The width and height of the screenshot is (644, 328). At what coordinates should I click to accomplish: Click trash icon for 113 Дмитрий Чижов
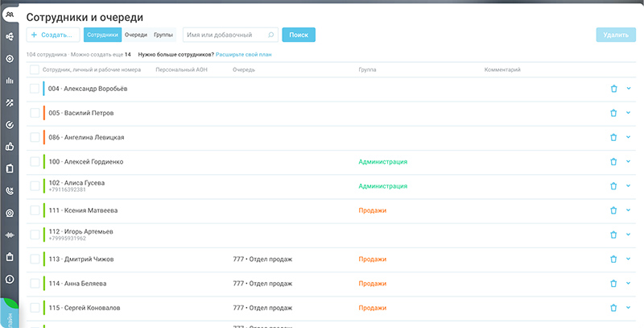pos(613,259)
